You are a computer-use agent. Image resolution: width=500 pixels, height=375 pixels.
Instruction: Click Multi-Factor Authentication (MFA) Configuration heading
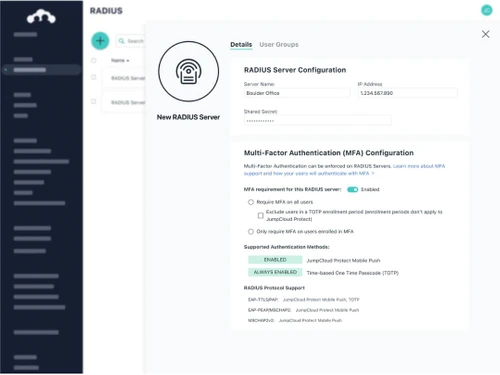tap(329, 153)
